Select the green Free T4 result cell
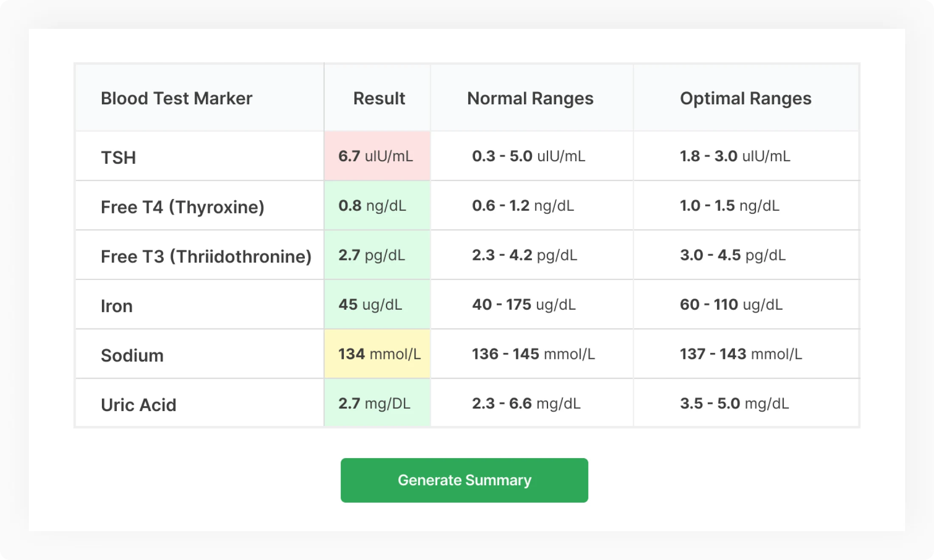 (x=377, y=206)
